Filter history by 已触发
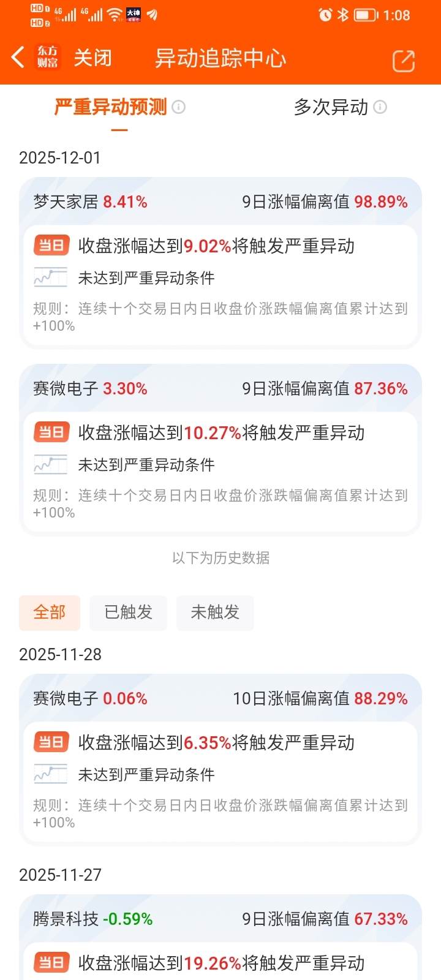Image resolution: width=441 pixels, height=980 pixels. coord(128,612)
